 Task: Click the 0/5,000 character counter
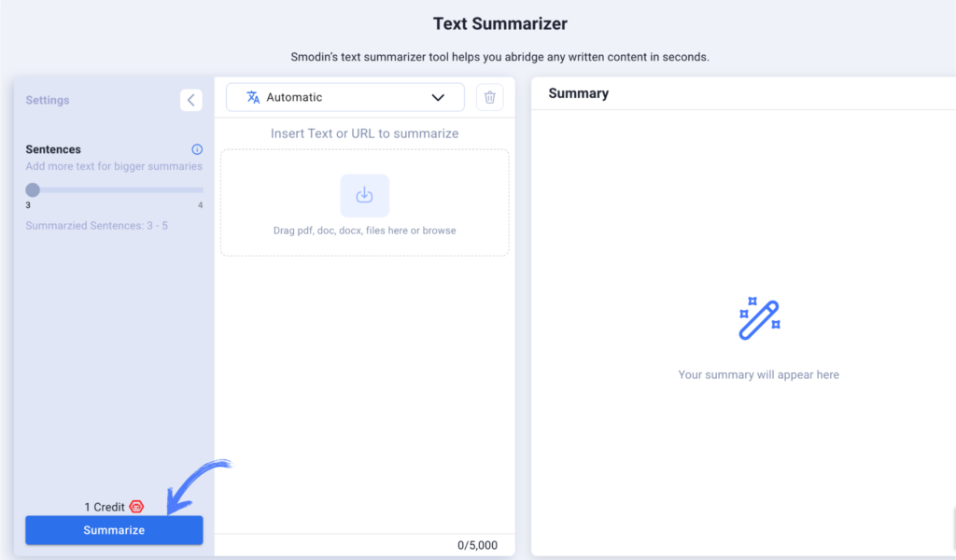pyautogui.click(x=477, y=545)
